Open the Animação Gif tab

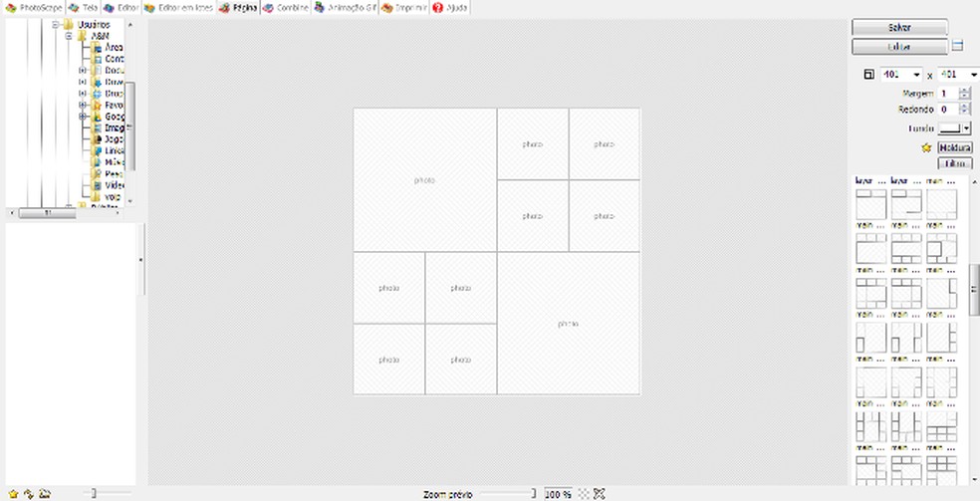click(x=346, y=8)
